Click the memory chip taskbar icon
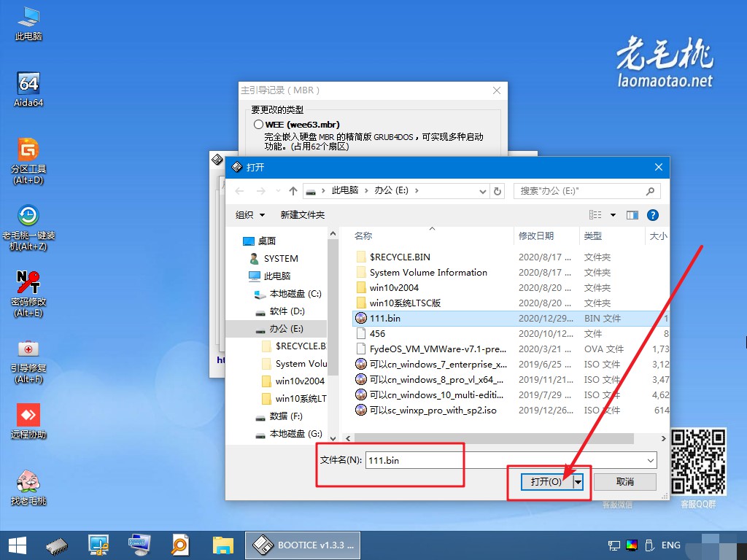747x560 pixels. pos(57,545)
